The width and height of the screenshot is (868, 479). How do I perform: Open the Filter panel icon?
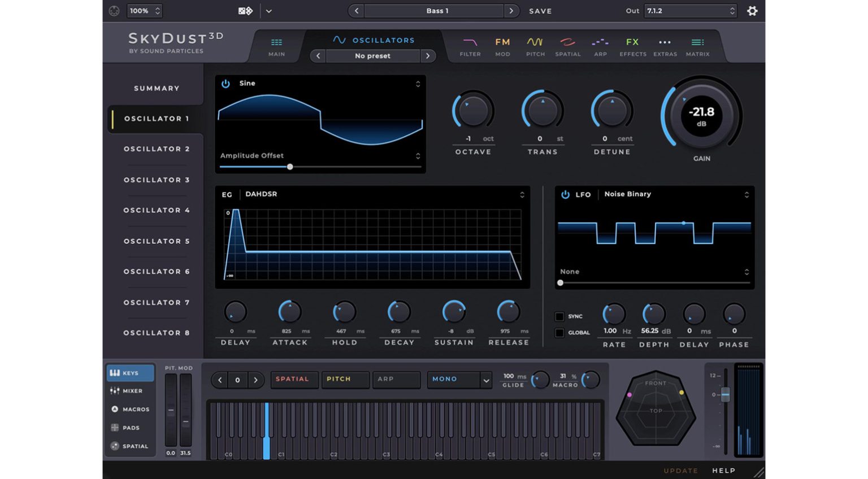pyautogui.click(x=470, y=45)
